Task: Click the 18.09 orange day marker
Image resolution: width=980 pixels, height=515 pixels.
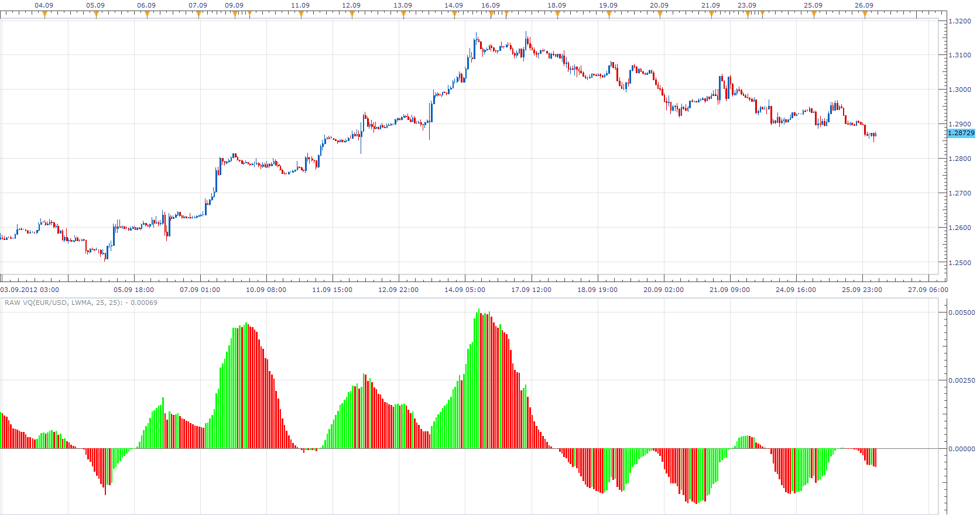Action: pos(557,15)
